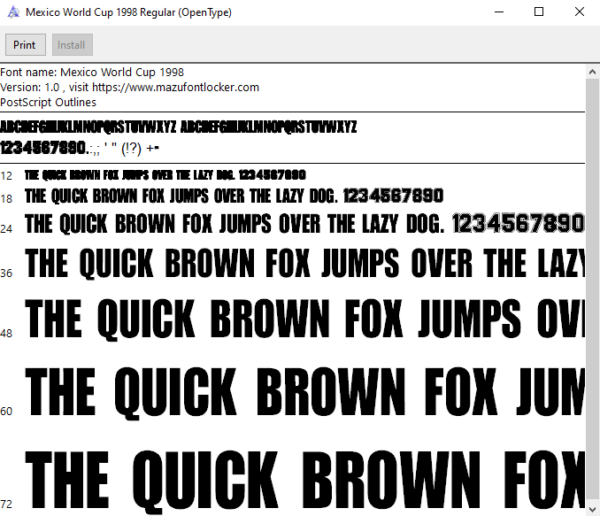Click the 48 point size label

pyautogui.click(x=7, y=333)
